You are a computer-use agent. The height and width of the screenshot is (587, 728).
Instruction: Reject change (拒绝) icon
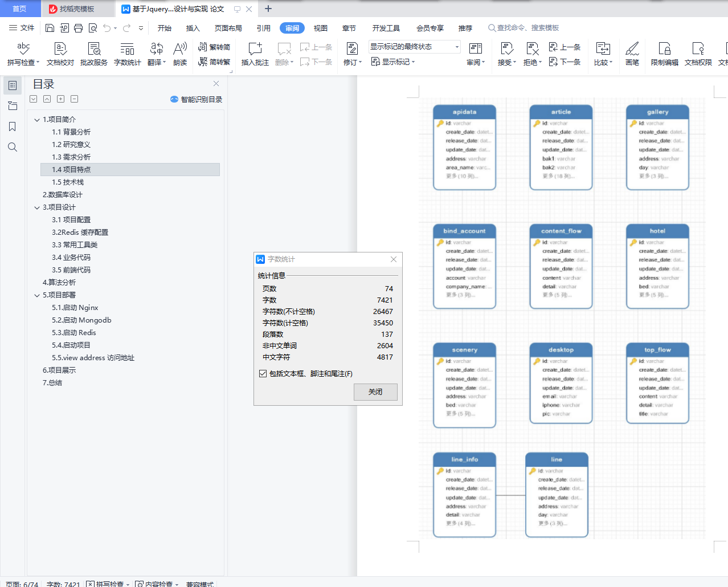click(x=532, y=48)
